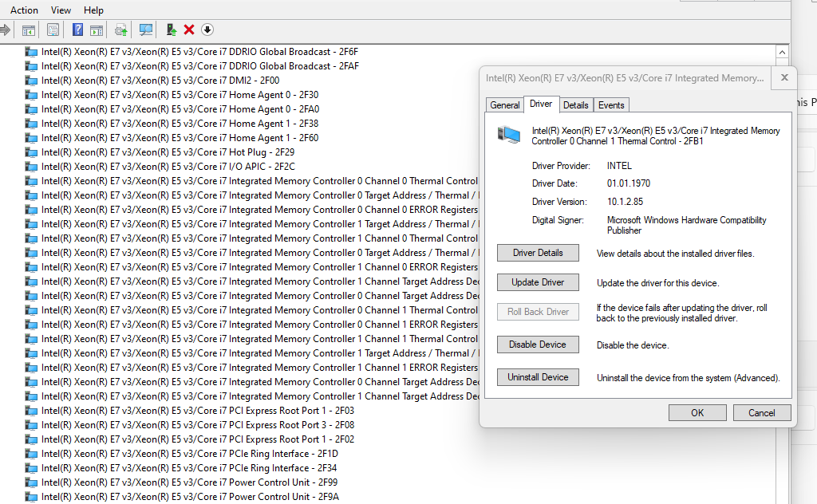Click device icon beside Power Control Unit - 2F99

pos(31,482)
